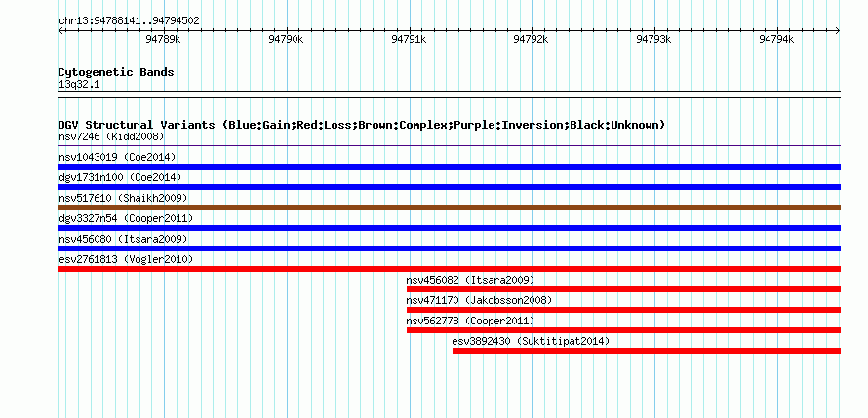Select the brown nsv517610 complex bar

click(450, 208)
